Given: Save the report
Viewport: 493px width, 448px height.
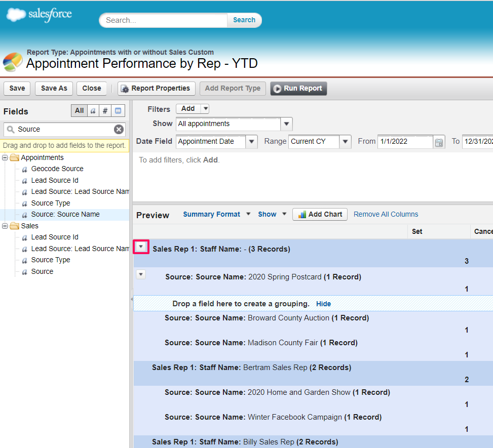Looking at the screenshot, I should tap(17, 89).
